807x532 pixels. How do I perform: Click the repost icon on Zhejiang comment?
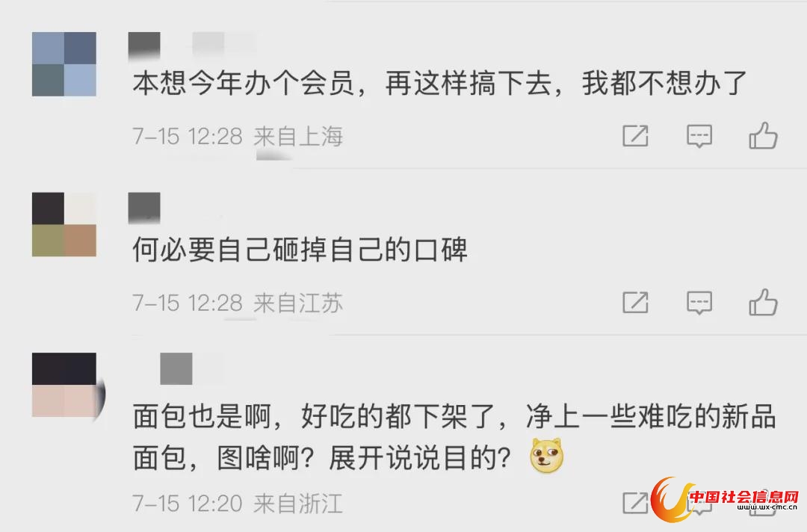(x=636, y=503)
